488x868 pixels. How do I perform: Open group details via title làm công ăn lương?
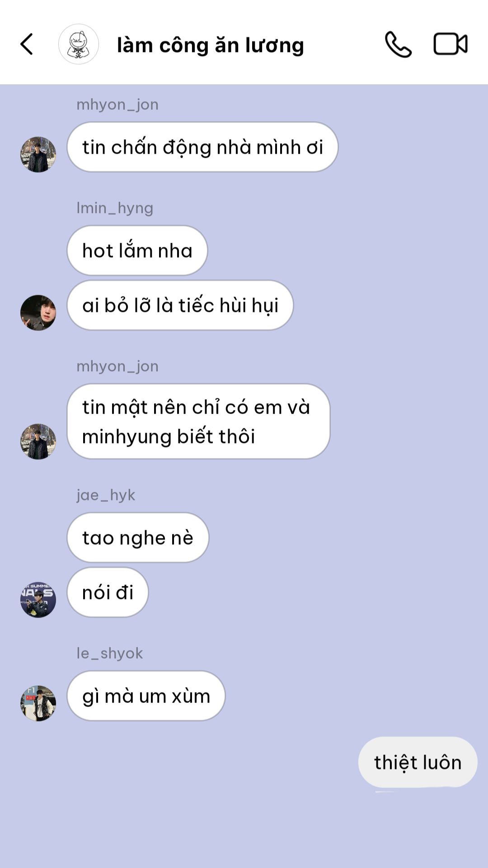210,45
